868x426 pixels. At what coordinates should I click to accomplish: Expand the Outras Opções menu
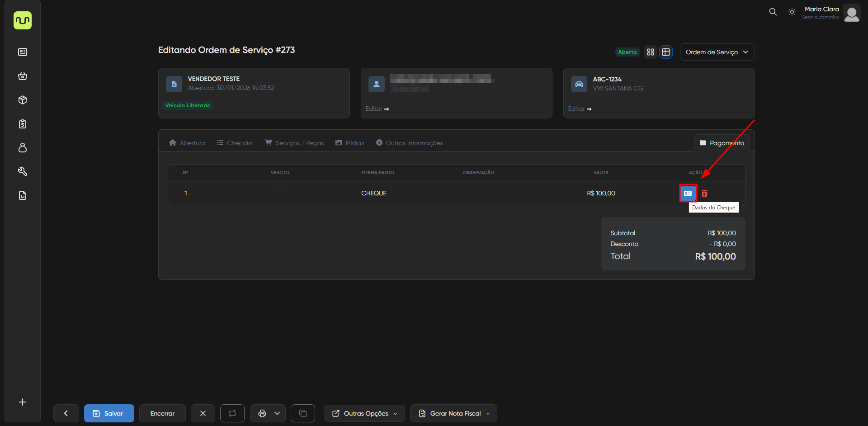(364, 413)
